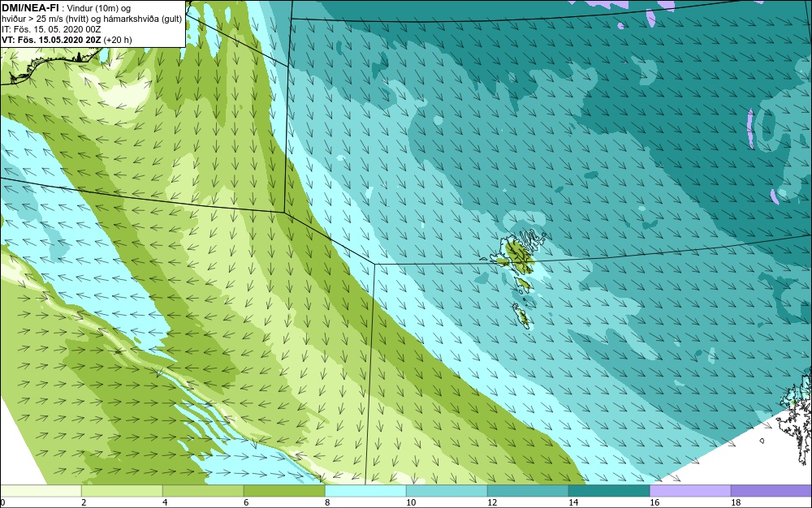Image resolution: width=812 pixels, height=508 pixels.
Task: Click the 10–12 m/s light teal swatch
Action: point(447,490)
